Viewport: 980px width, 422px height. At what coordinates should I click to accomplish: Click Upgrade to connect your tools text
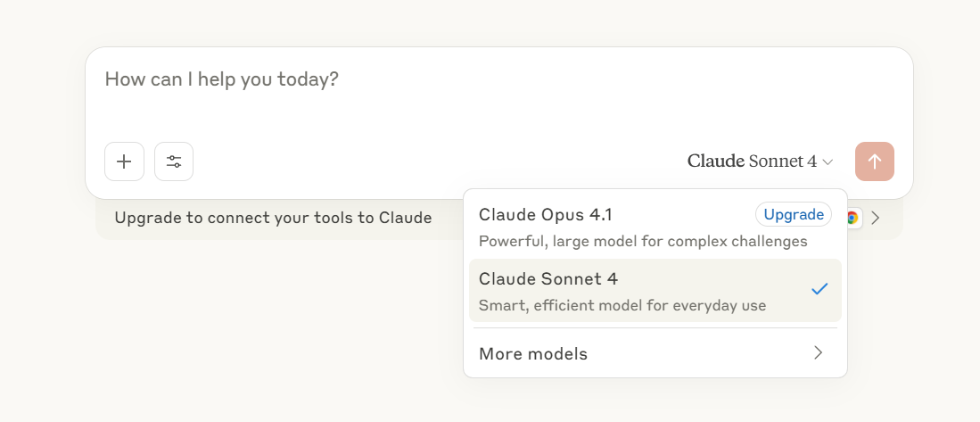[x=273, y=218]
